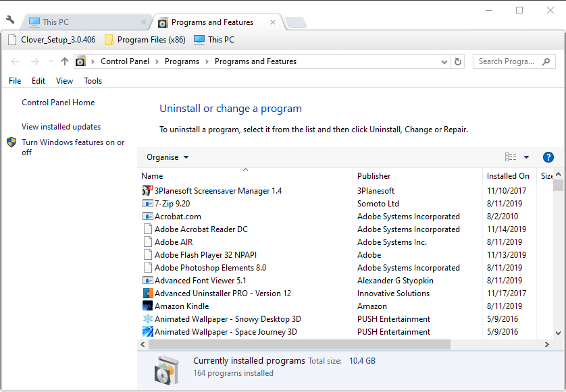This screenshot has width=566, height=392.
Task: Select the Amazon Kindle program icon
Action: pyautogui.click(x=148, y=306)
